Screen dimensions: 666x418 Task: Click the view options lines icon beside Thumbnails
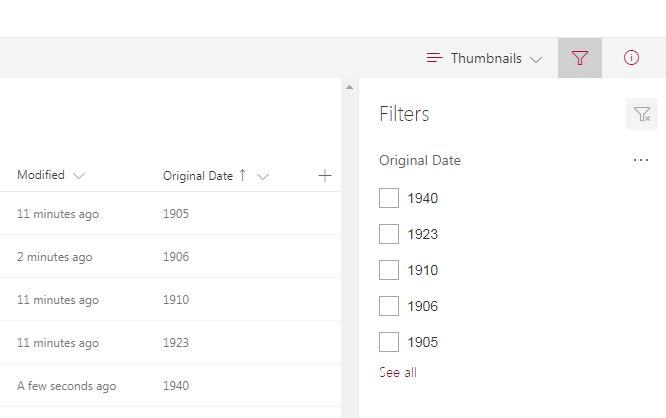pyautogui.click(x=434, y=58)
